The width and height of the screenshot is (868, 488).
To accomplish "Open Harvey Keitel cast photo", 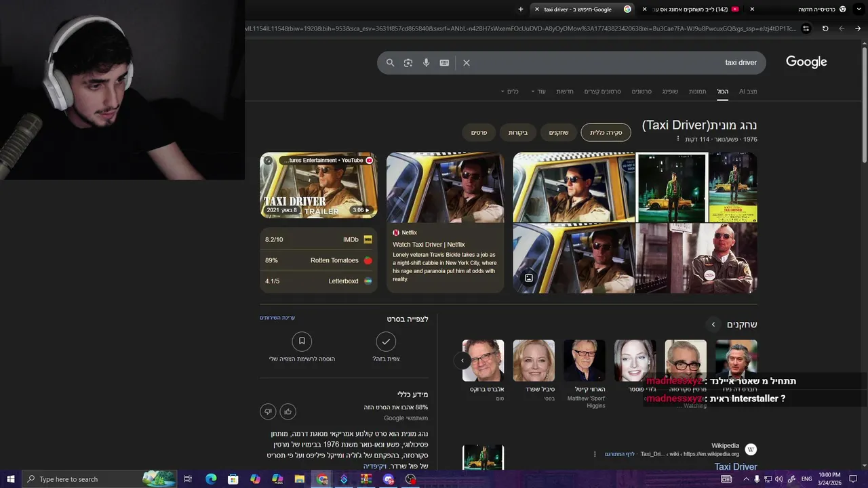I will point(585,361).
